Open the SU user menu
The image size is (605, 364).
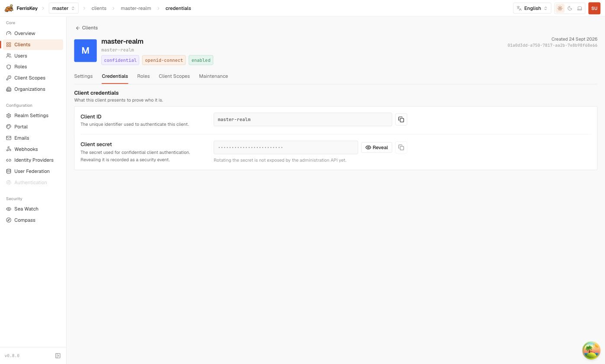pyautogui.click(x=594, y=8)
